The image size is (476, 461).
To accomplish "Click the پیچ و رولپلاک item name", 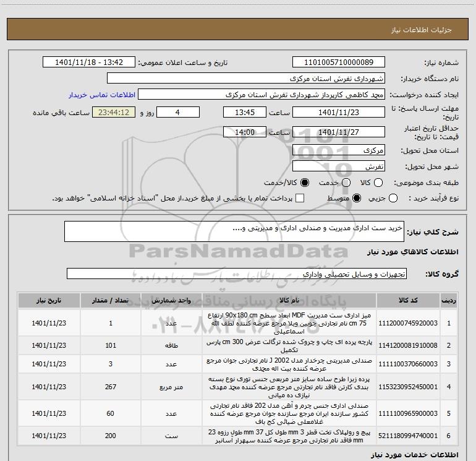I will [289, 436].
